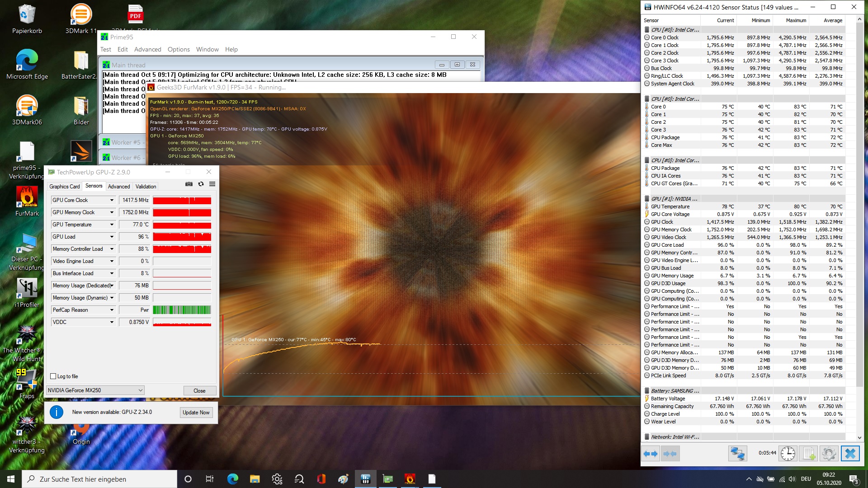Click the GPU-Z screenshot camera icon
The height and width of the screenshot is (488, 868).
click(x=189, y=184)
